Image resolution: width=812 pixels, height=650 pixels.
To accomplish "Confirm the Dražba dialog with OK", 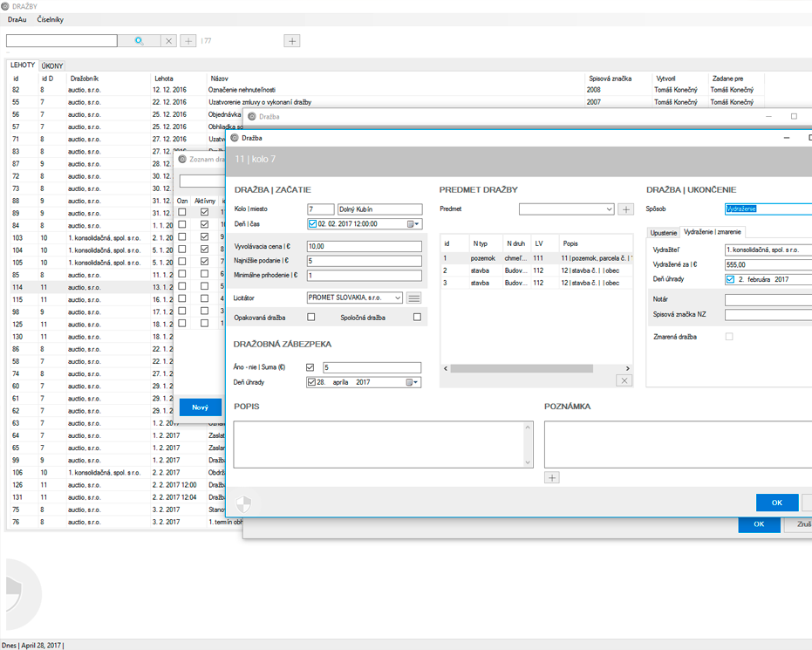I will tap(776, 503).
